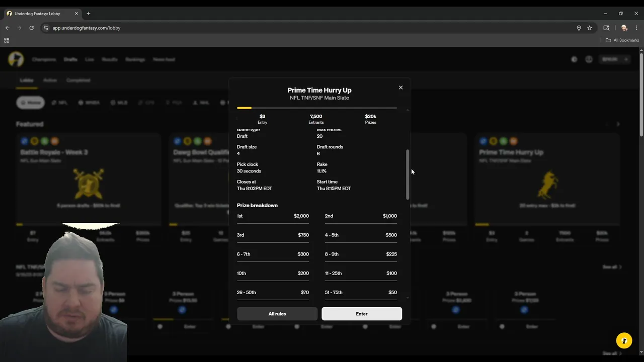
Task: Open Rankings in the top navigation
Action: point(135,59)
